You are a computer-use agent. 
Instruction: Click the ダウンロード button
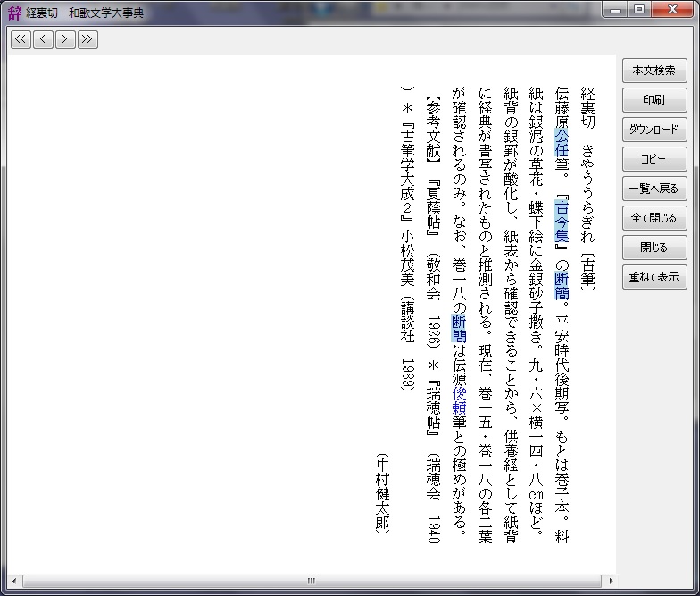[x=654, y=130]
